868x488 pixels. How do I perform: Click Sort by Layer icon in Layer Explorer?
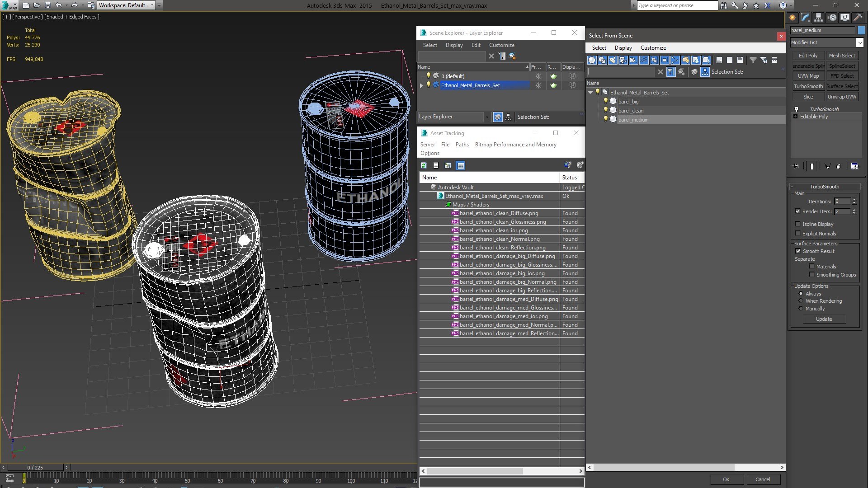pyautogui.click(x=498, y=117)
